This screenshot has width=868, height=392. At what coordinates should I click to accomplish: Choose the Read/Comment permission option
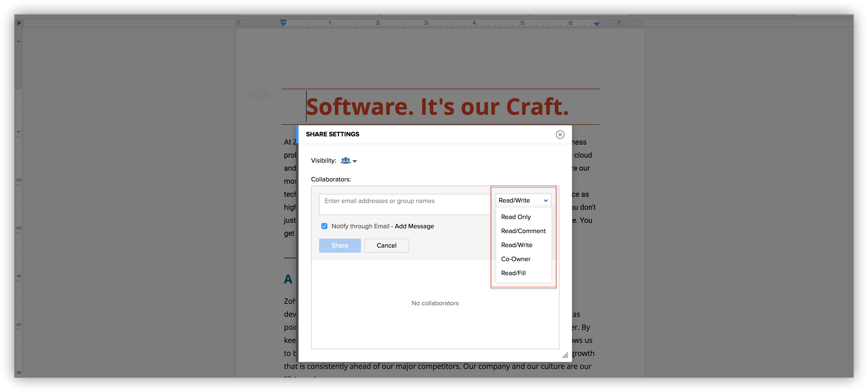523,231
